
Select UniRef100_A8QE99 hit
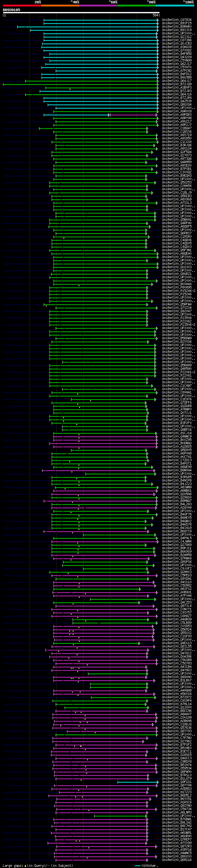point(176,467)
